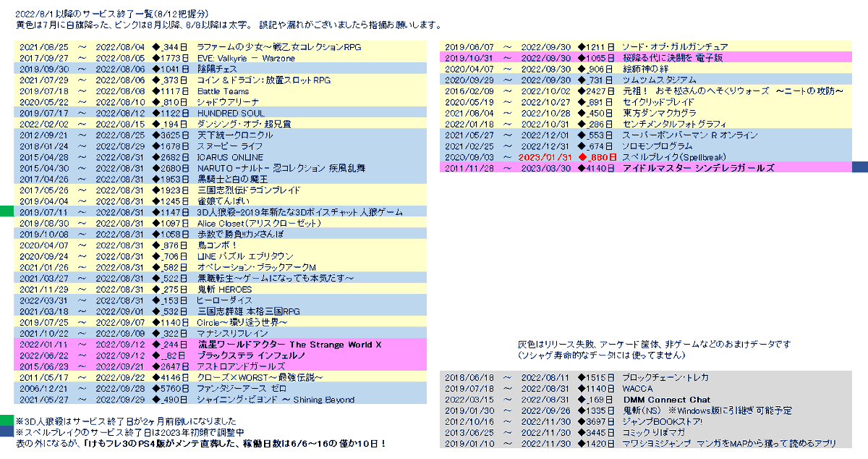This screenshot has height=459, width=868.
Task: Select the red '◆_880日' day count
Action: [x=597, y=157]
